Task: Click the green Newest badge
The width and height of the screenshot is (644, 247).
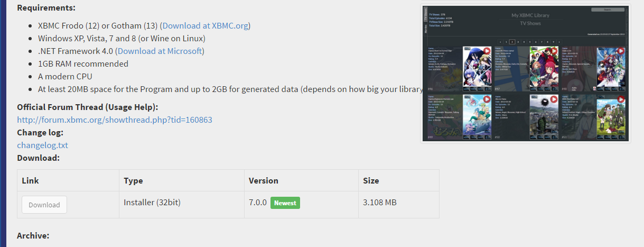Action: pyautogui.click(x=285, y=203)
